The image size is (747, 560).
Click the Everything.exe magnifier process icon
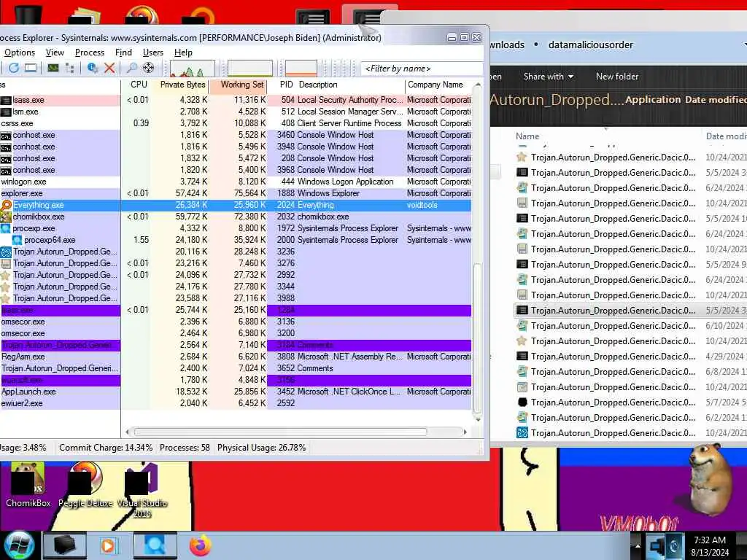[x=6, y=205]
